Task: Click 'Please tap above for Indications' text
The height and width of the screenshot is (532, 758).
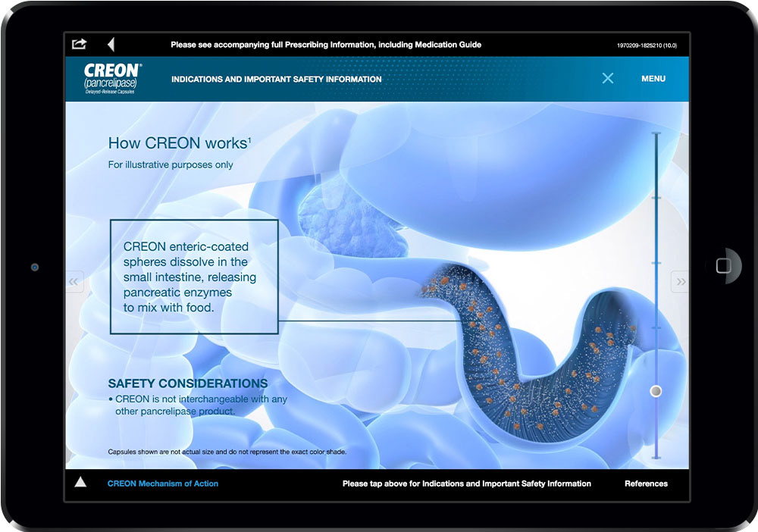Action: (x=466, y=483)
